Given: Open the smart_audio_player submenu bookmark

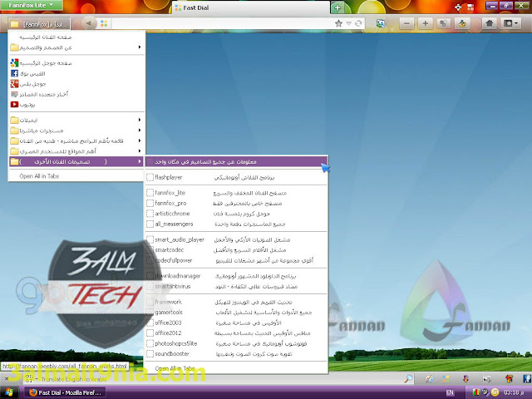Looking at the screenshot, I should tap(236, 239).
